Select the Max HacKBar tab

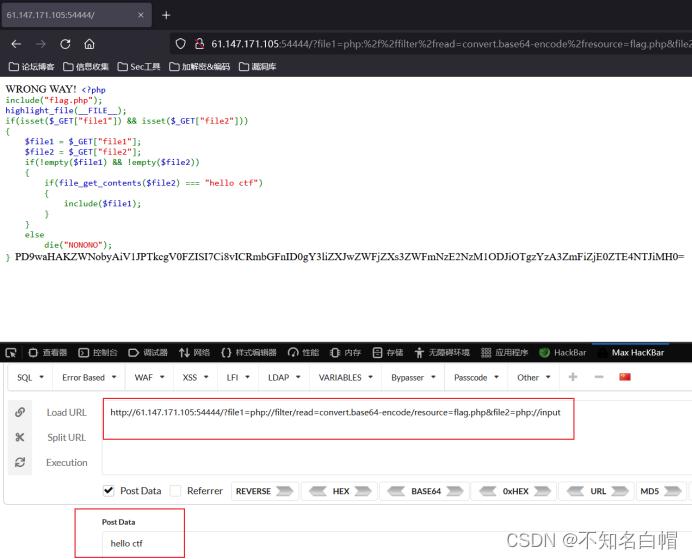pos(631,353)
